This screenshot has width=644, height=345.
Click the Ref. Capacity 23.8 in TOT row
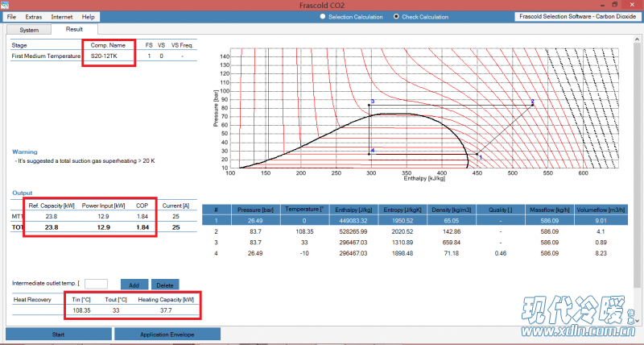pyautogui.click(x=52, y=227)
